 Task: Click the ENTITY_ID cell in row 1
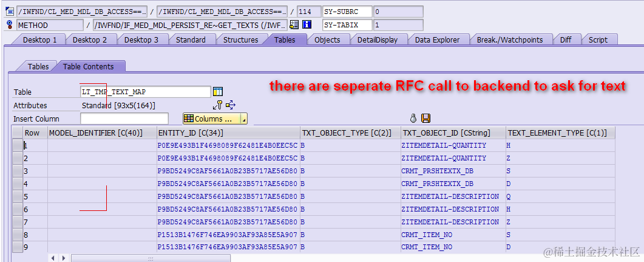(228, 145)
